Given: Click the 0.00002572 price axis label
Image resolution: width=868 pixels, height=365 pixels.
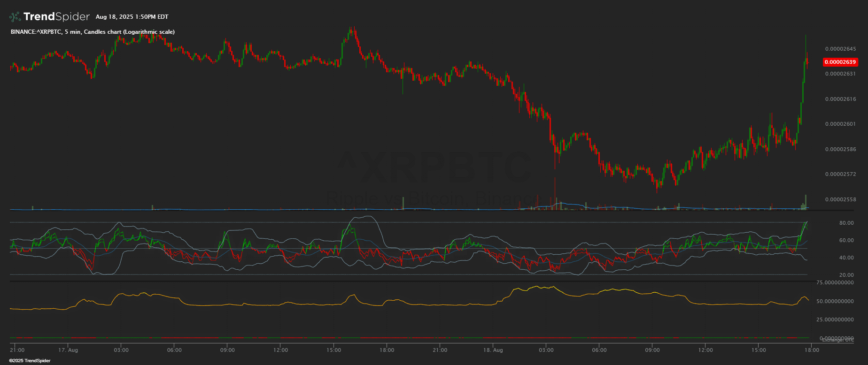Looking at the screenshot, I should (840, 174).
